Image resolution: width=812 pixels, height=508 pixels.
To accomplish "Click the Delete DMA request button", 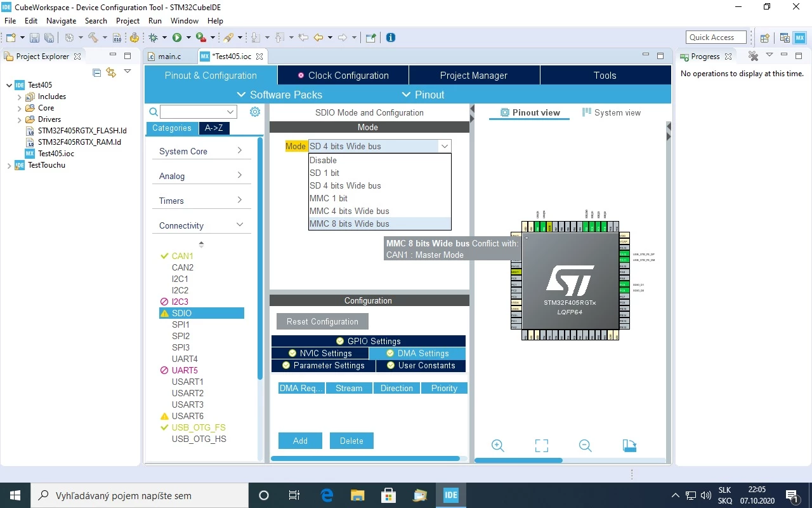I will tap(351, 441).
